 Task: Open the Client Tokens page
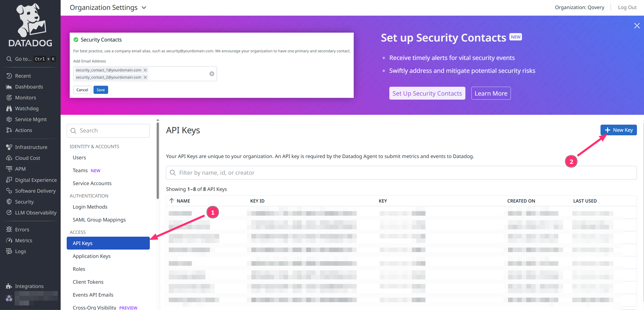click(88, 282)
